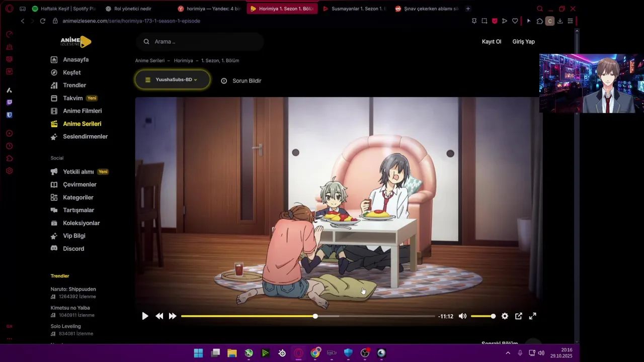The height and width of the screenshot is (362, 644).
Task: Open Yetkili alımı in Social section
Action: point(78,172)
